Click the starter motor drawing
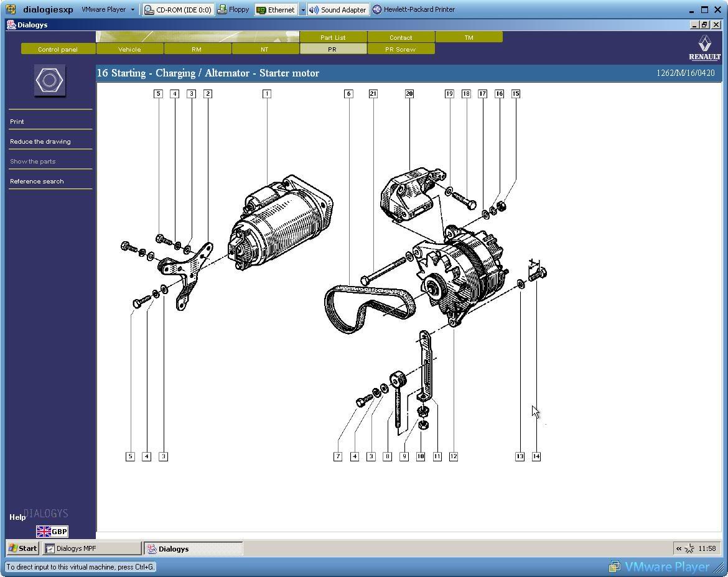This screenshot has width=728, height=577. click(281, 223)
